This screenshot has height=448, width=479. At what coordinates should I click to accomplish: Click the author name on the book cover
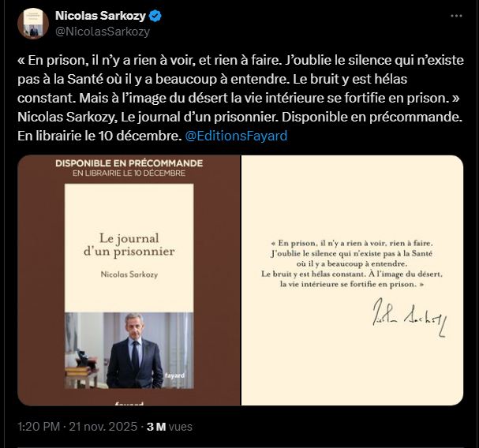click(x=129, y=274)
